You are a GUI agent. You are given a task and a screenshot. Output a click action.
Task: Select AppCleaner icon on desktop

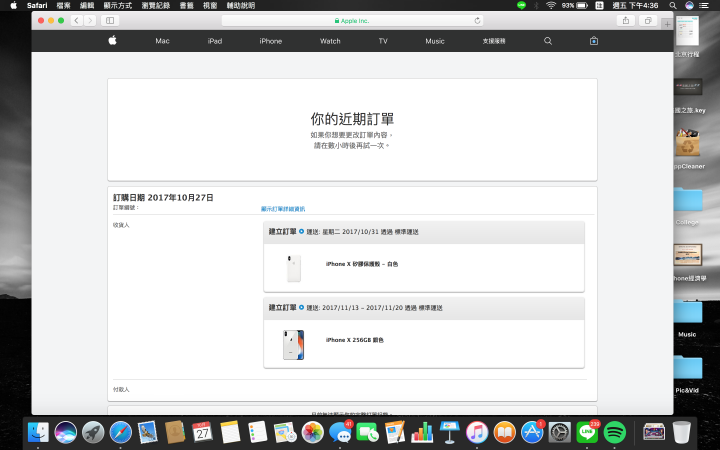687,143
